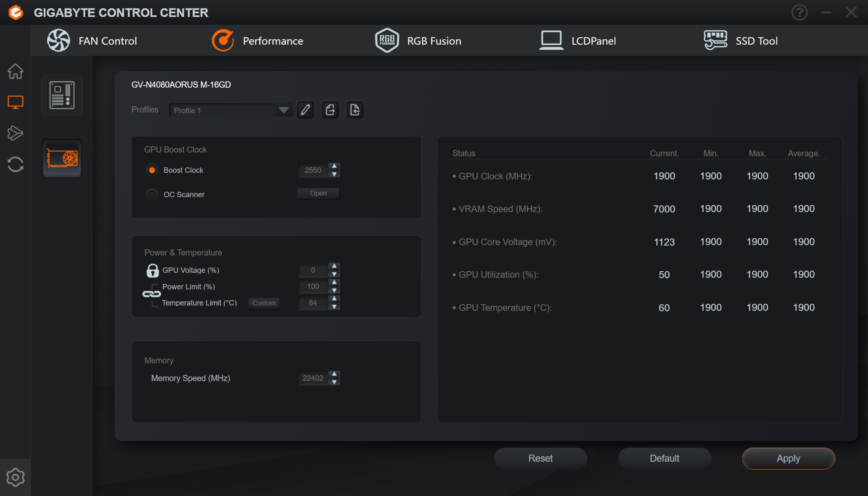This screenshot has width=868, height=496.
Task: Increase Boost Clock value with up arrow
Action: tap(334, 166)
